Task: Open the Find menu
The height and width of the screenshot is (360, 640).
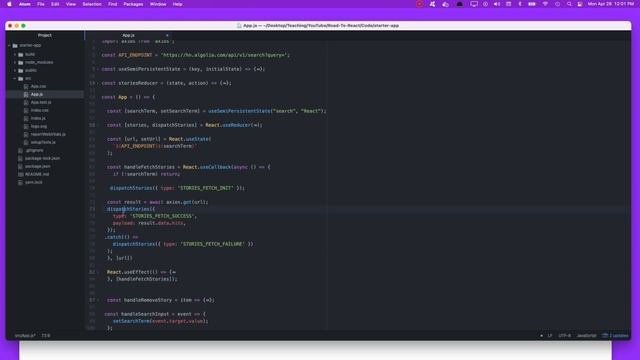Action: [113, 4]
